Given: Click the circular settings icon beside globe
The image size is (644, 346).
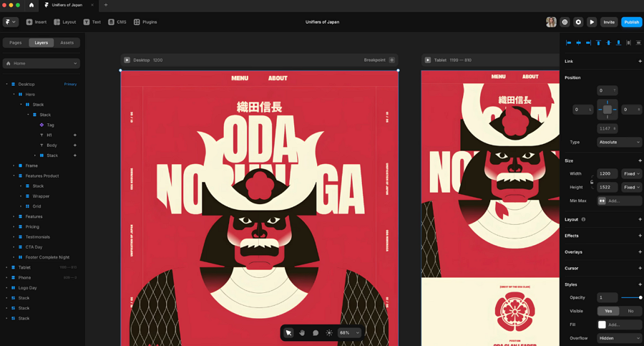Looking at the screenshot, I should (x=578, y=22).
